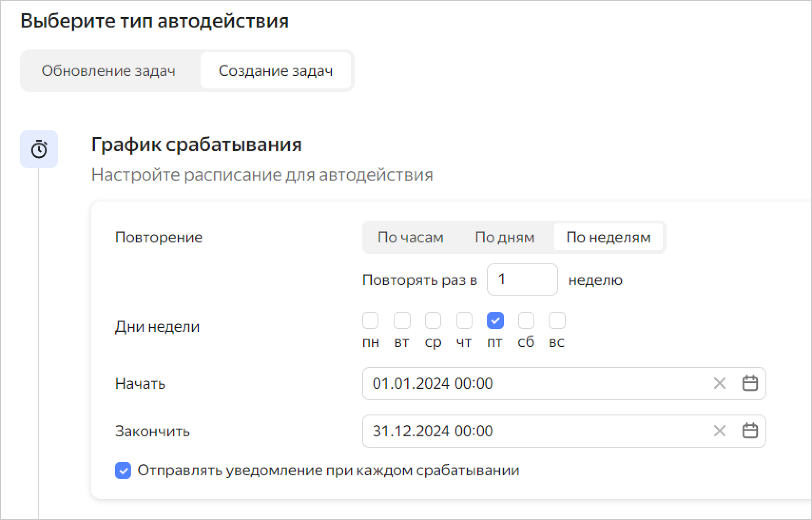Viewport: 812px width, 520px height.
Task: Uncheck the пт (Friday) checkbox
Action: (x=495, y=320)
